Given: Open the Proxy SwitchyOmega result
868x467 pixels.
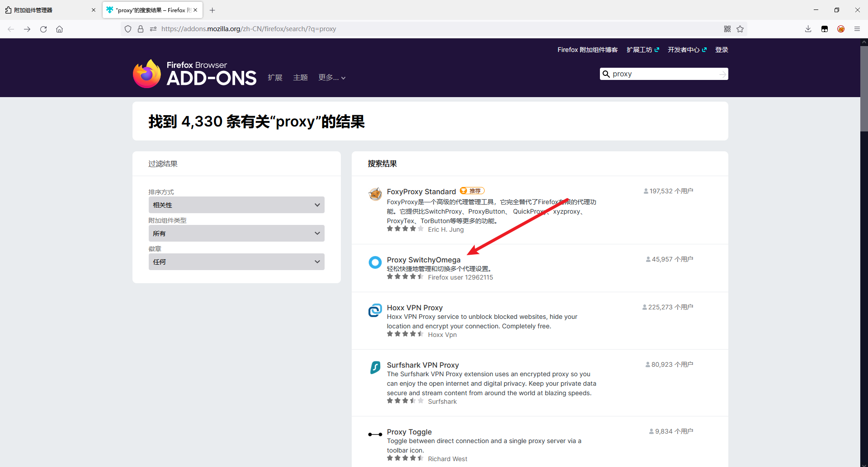Looking at the screenshot, I should (424, 260).
